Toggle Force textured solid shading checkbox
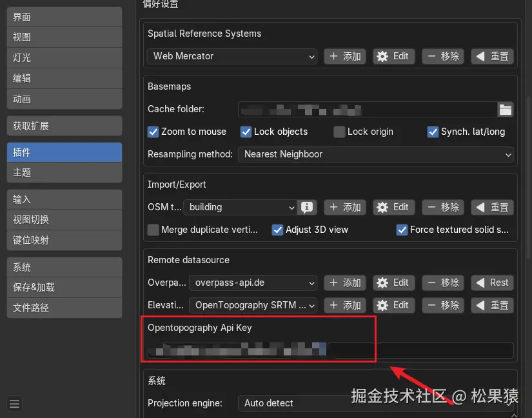The width and height of the screenshot is (532, 418). [402, 230]
